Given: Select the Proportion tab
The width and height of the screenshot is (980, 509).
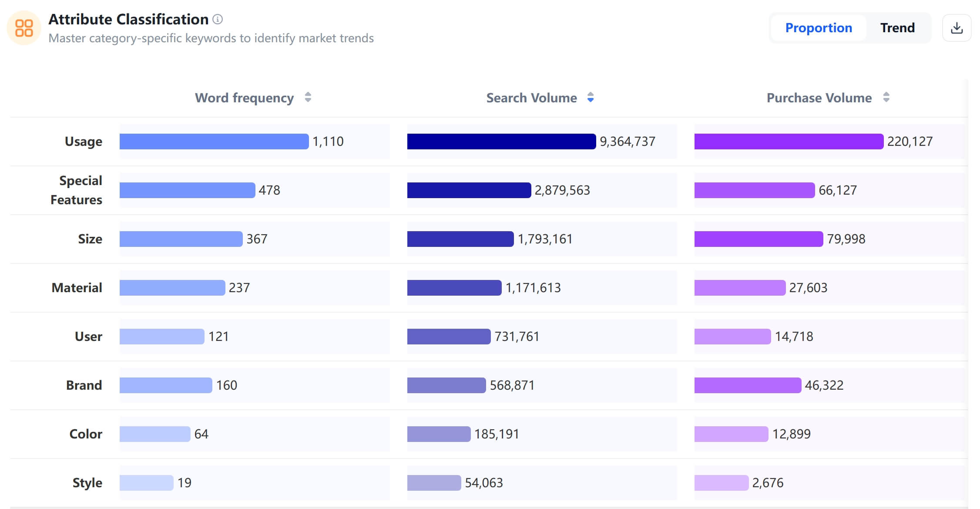Looking at the screenshot, I should click(818, 28).
